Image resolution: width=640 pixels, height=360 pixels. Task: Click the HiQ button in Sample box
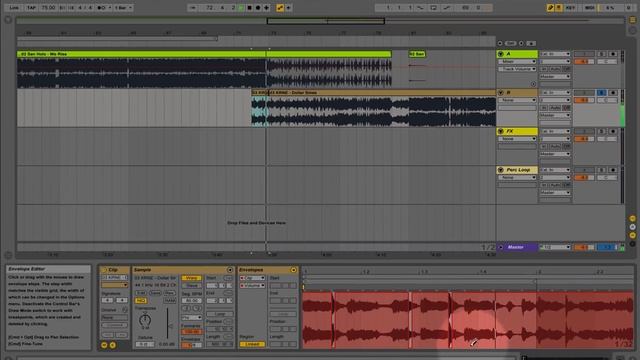pyautogui.click(x=140, y=300)
